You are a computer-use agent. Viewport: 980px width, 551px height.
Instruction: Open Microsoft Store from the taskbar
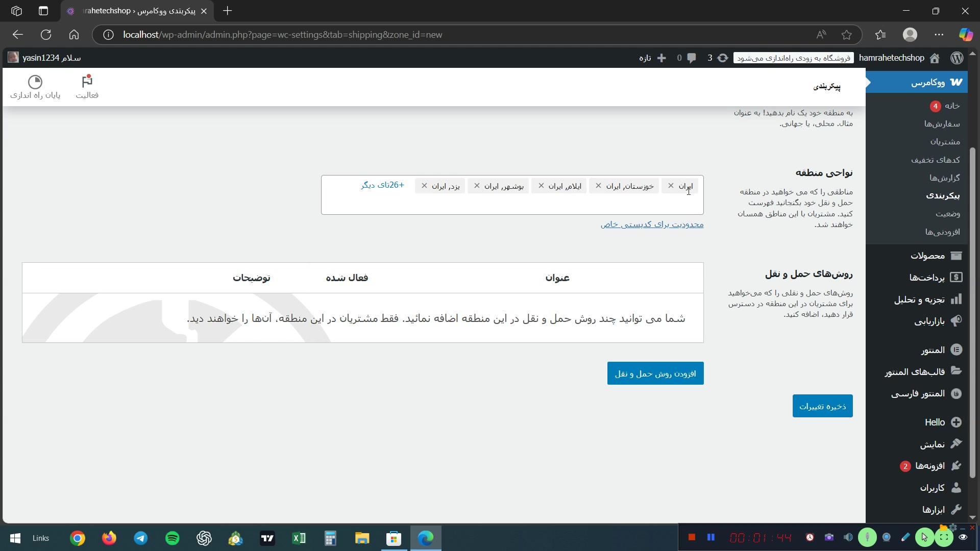tap(394, 538)
